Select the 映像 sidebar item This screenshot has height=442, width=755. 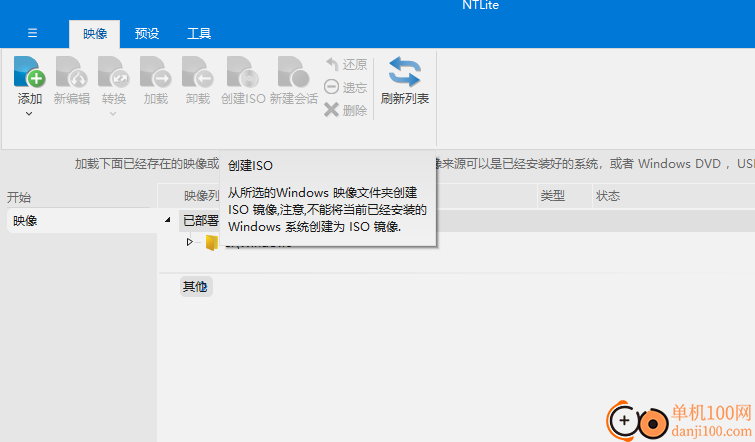(81, 221)
